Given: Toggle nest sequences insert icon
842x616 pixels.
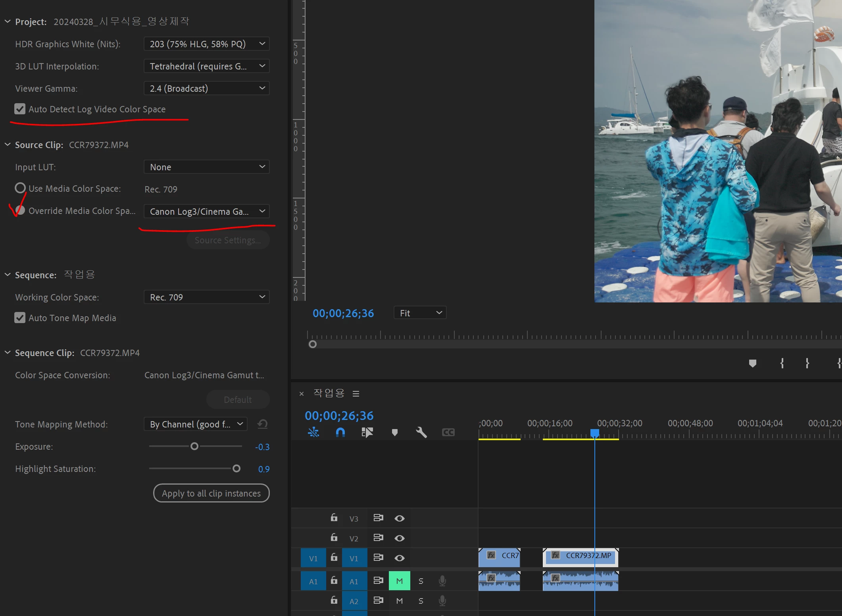Looking at the screenshot, I should (x=313, y=432).
